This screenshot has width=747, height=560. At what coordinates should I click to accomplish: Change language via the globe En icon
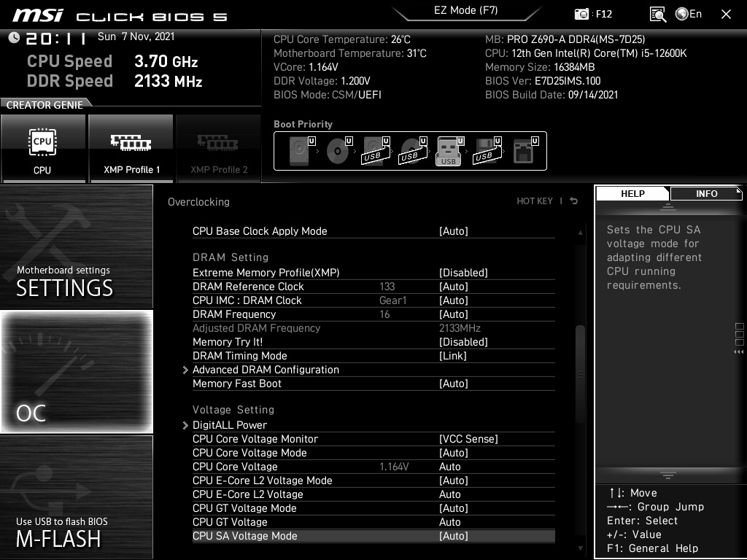pos(689,14)
